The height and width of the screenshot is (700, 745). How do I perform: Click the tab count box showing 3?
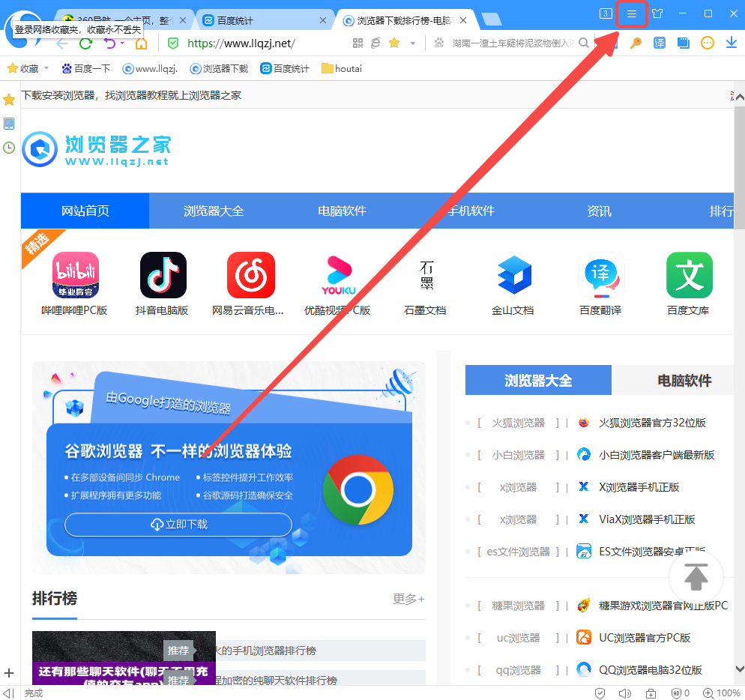606,13
